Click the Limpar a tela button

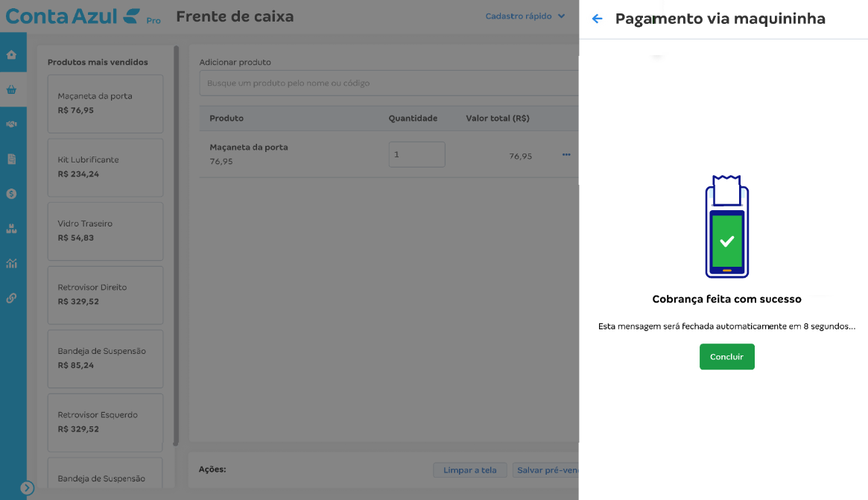(x=470, y=470)
